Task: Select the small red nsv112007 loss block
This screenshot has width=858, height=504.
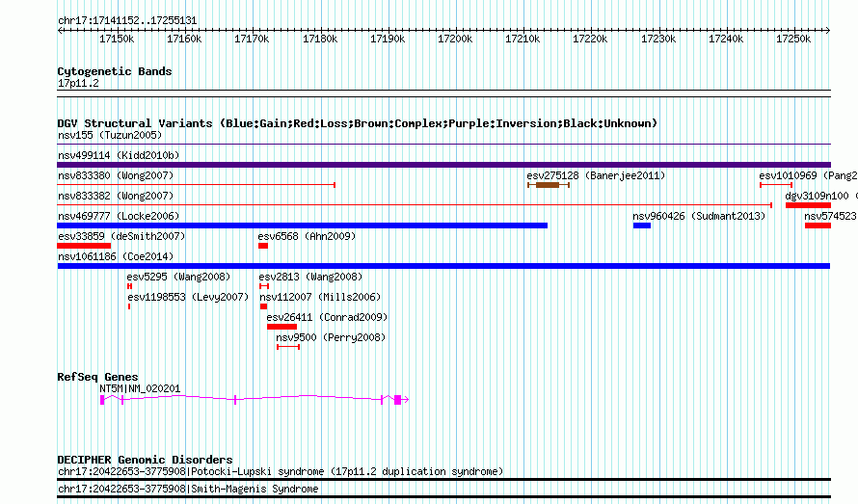Action: coord(264,306)
